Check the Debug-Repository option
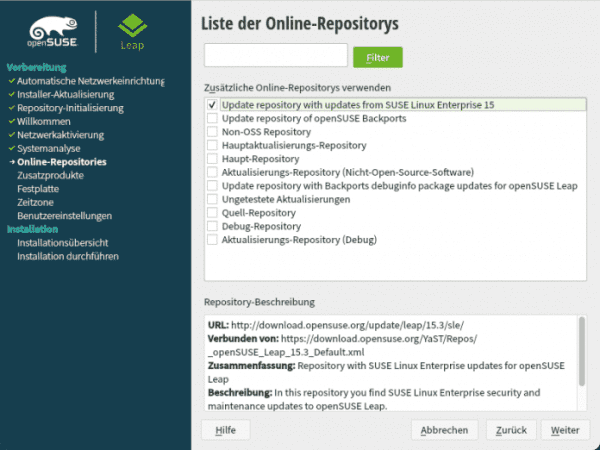This screenshot has width=600, height=450. 212,226
